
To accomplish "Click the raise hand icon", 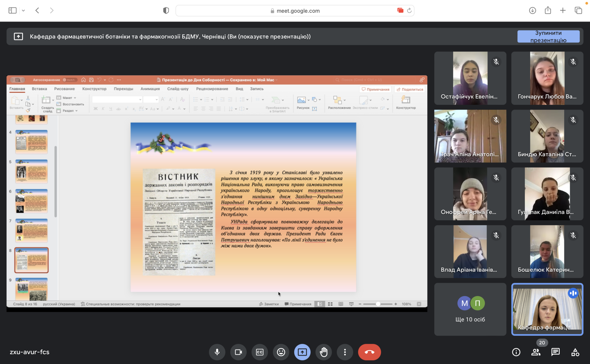I will point(324,352).
